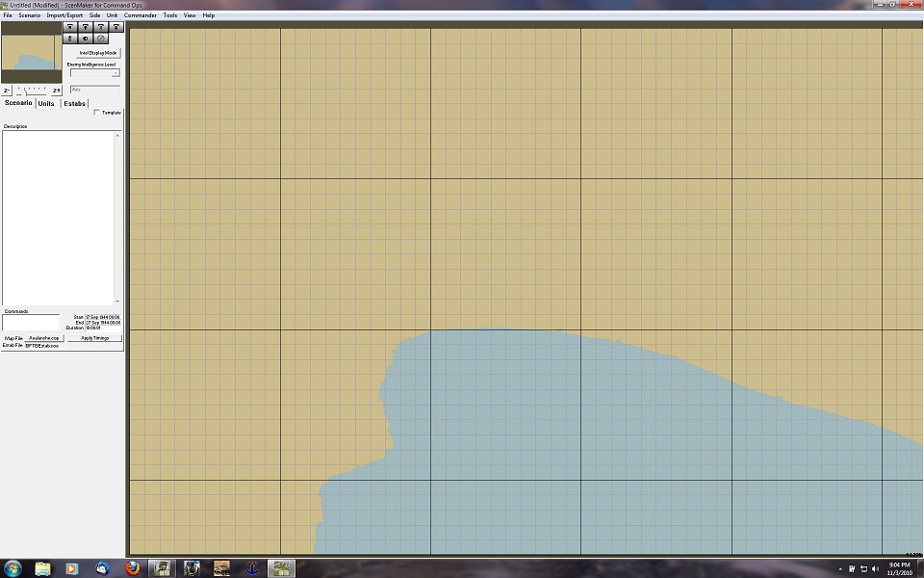Click the volume icon in system tray
This screenshot has width=924, height=578.
(875, 569)
